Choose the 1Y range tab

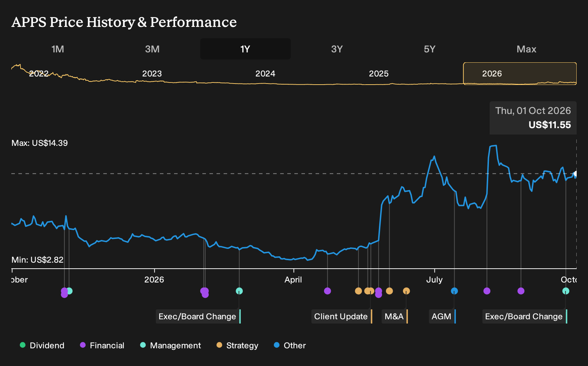pos(246,49)
